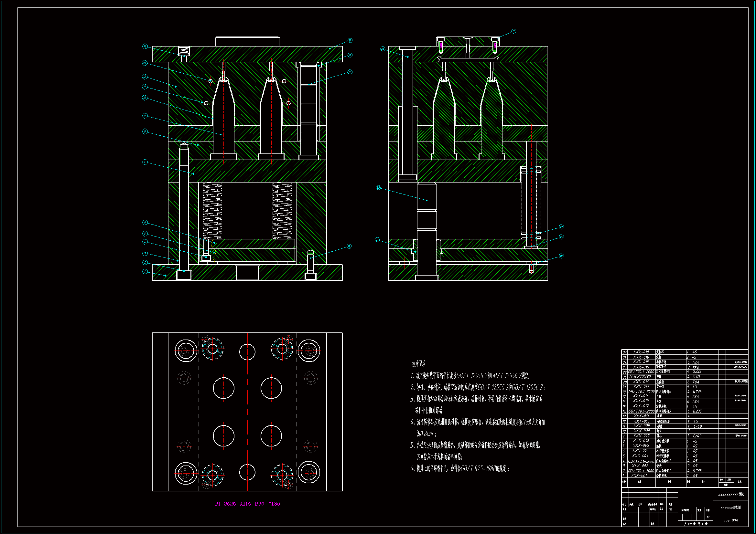Select balloon 7 on the left view
756x534 pixels.
pos(145,162)
